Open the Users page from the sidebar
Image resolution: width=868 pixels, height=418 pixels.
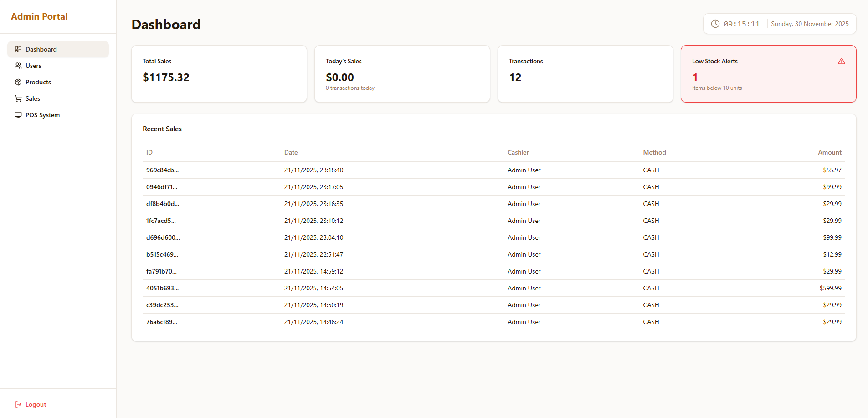click(x=33, y=65)
